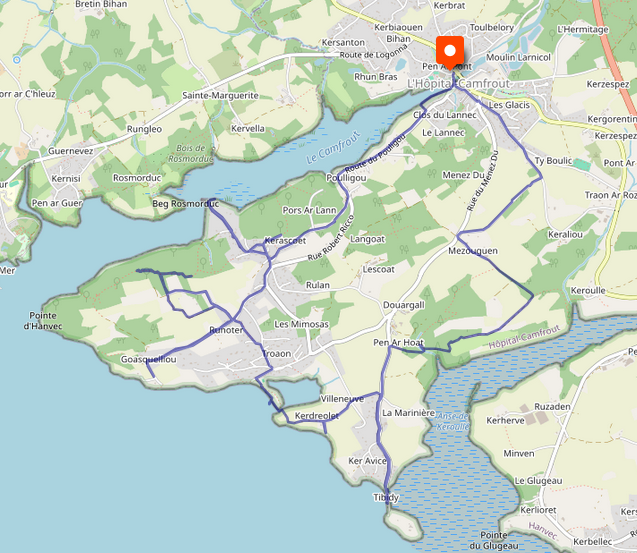
Task: Select the Pointe du Glugeau label
Action: [x=494, y=540]
